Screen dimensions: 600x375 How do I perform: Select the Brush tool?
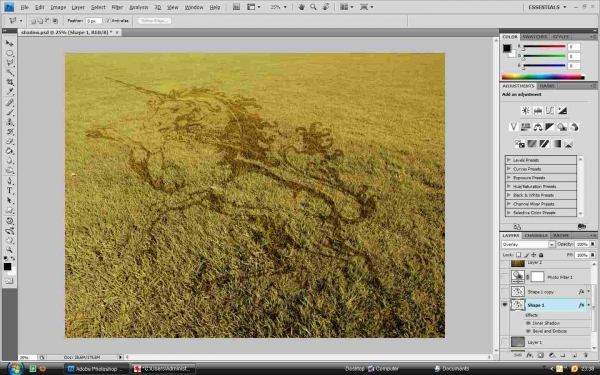pos(10,112)
